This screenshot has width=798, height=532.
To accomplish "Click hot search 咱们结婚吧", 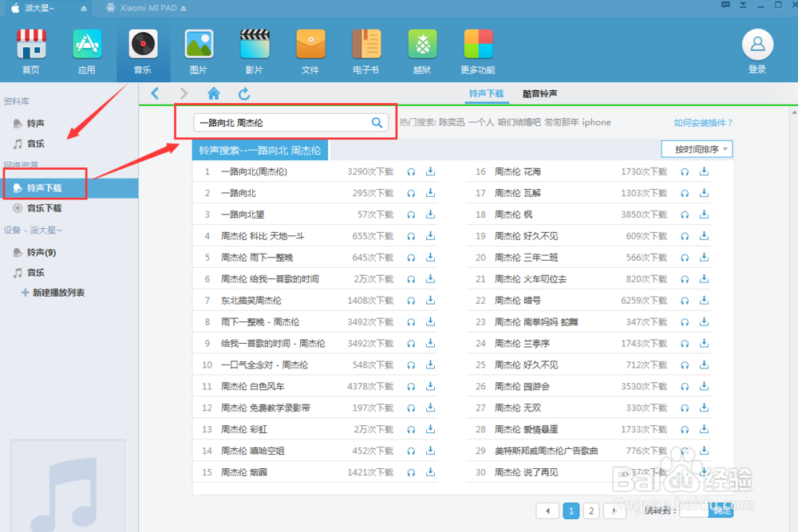I will (x=519, y=123).
